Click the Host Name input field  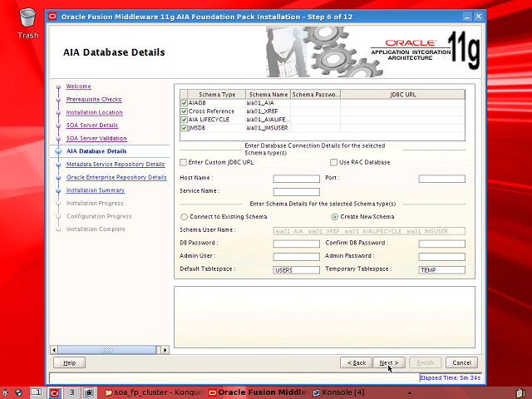tap(296, 179)
